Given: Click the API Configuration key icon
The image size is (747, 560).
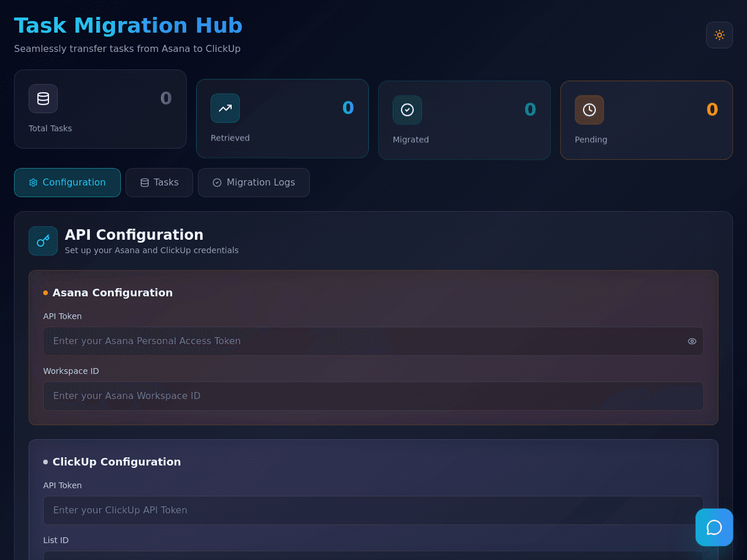Looking at the screenshot, I should (x=43, y=241).
